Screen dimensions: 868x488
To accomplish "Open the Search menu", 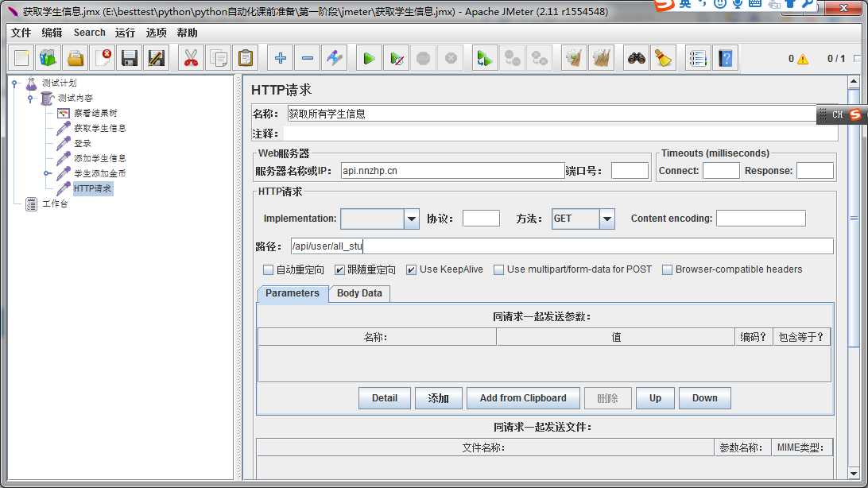I will 89,33.
